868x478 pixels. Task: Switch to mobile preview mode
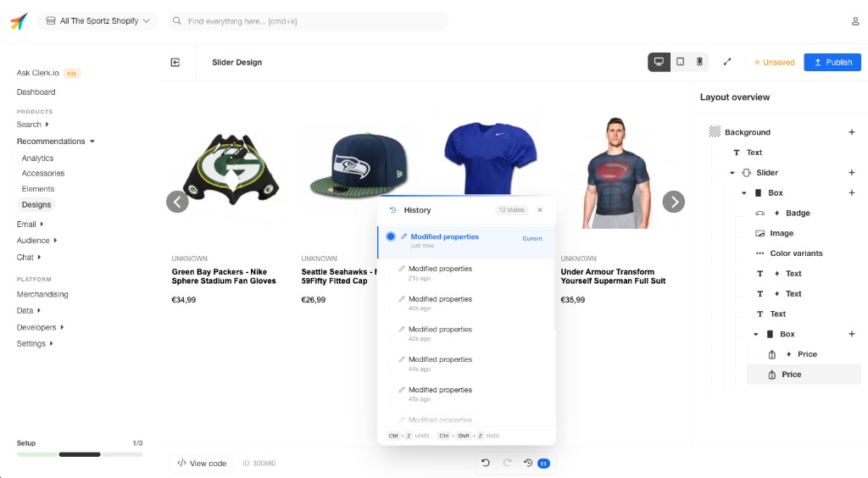pos(699,62)
